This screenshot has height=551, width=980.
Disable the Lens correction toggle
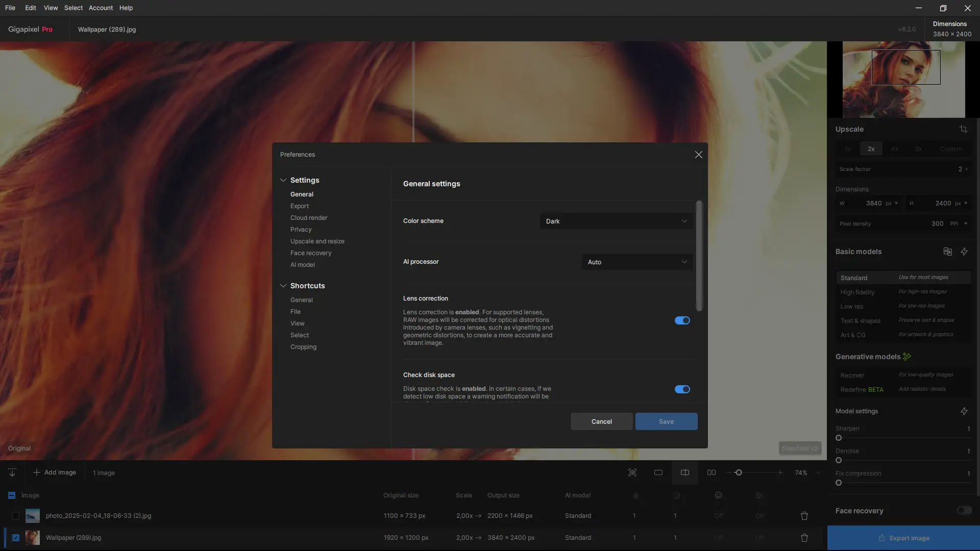point(682,320)
